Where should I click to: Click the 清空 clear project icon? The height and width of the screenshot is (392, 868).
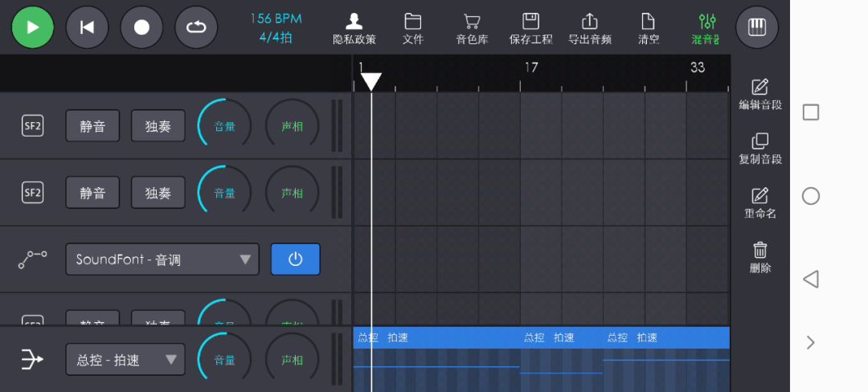648,28
